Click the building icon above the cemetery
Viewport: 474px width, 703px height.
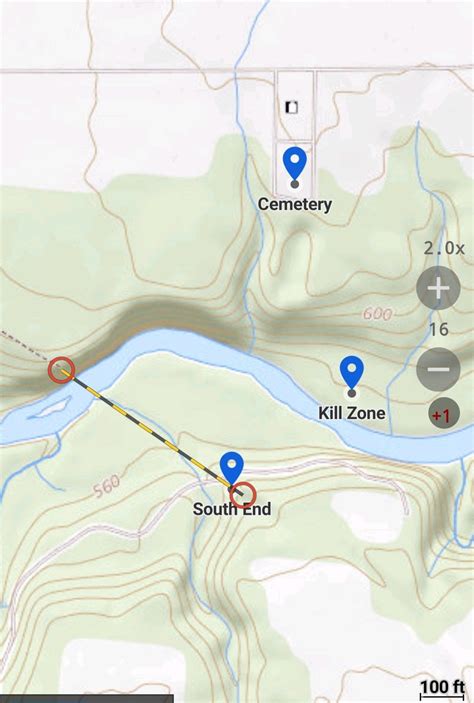tap(291, 107)
